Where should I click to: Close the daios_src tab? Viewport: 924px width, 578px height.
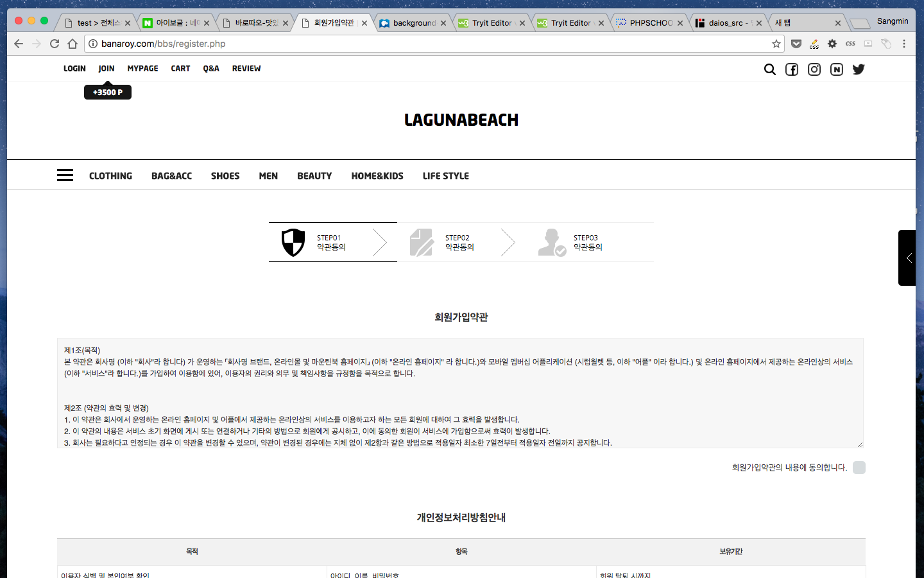click(x=759, y=23)
